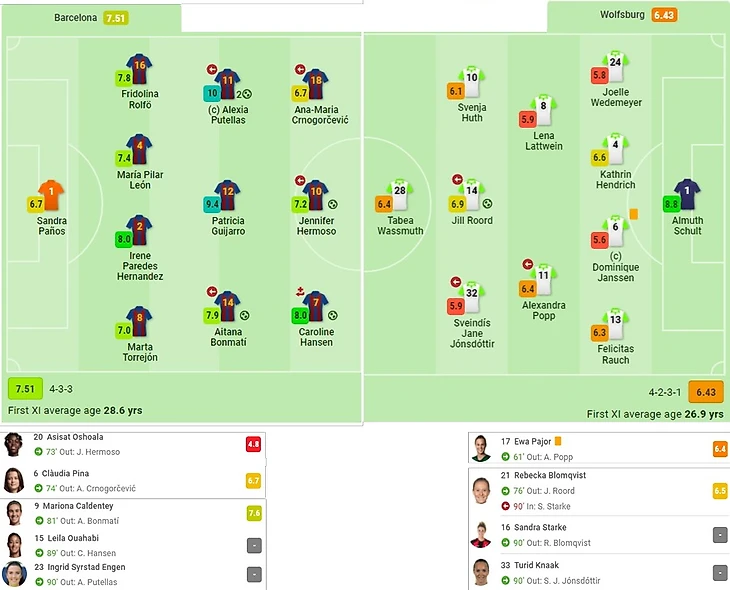Click Asisat Oshoala's red 4.8 rating badge

point(253,445)
